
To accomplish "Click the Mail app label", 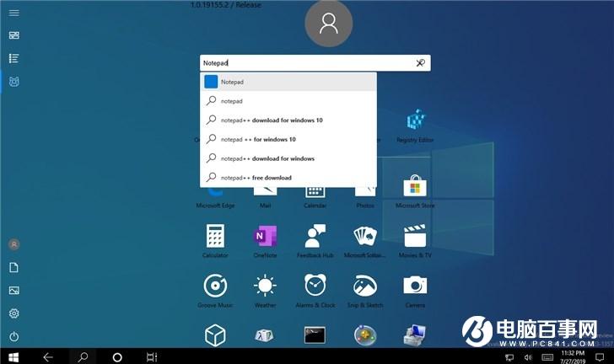I will tap(265, 206).
